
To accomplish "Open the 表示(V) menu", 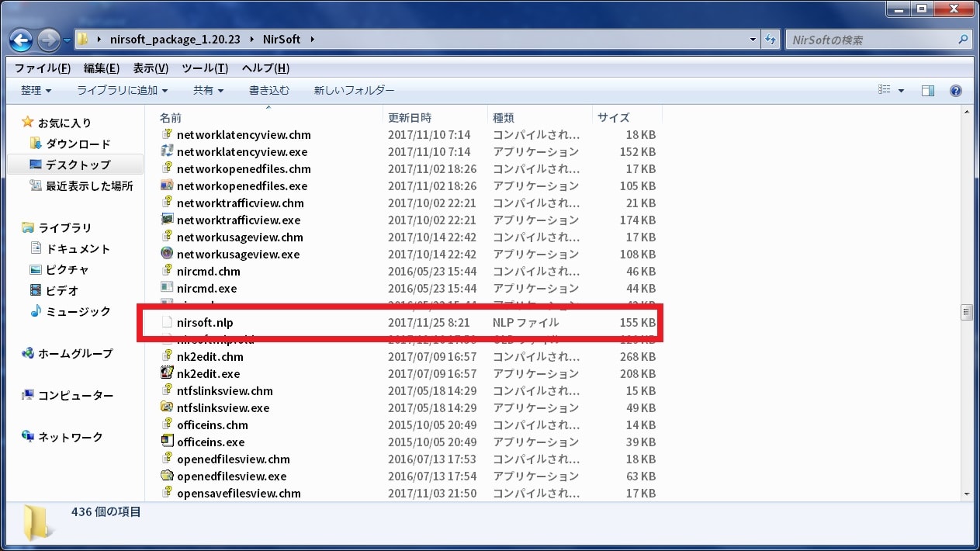I will tap(151, 68).
